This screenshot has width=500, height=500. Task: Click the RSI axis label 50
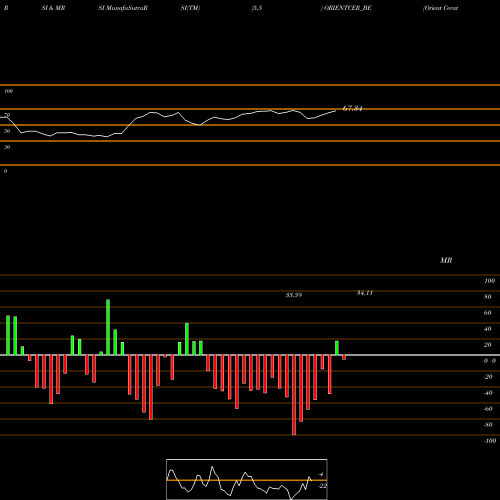click(x=7, y=131)
